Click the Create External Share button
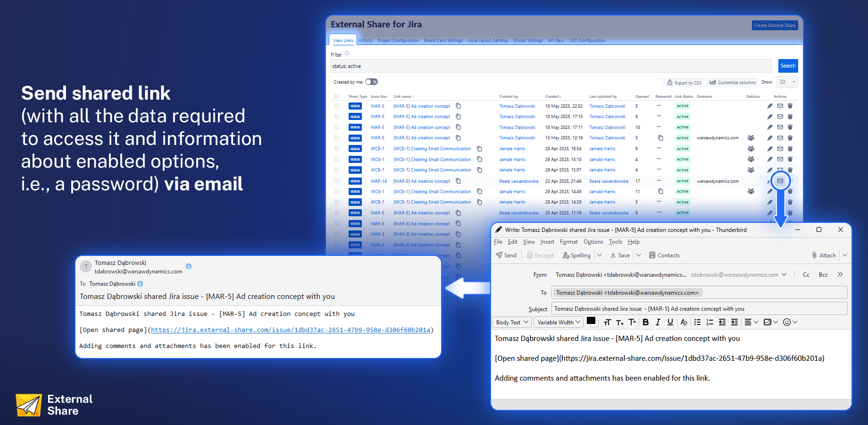This screenshot has height=425, width=868. point(775,25)
